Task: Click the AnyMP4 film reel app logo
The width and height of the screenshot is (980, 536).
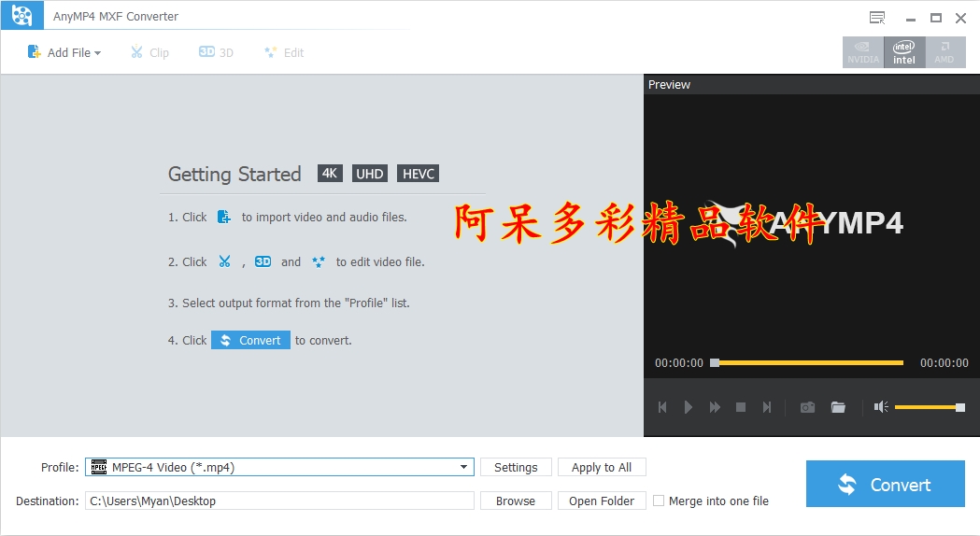Action: pos(21,16)
